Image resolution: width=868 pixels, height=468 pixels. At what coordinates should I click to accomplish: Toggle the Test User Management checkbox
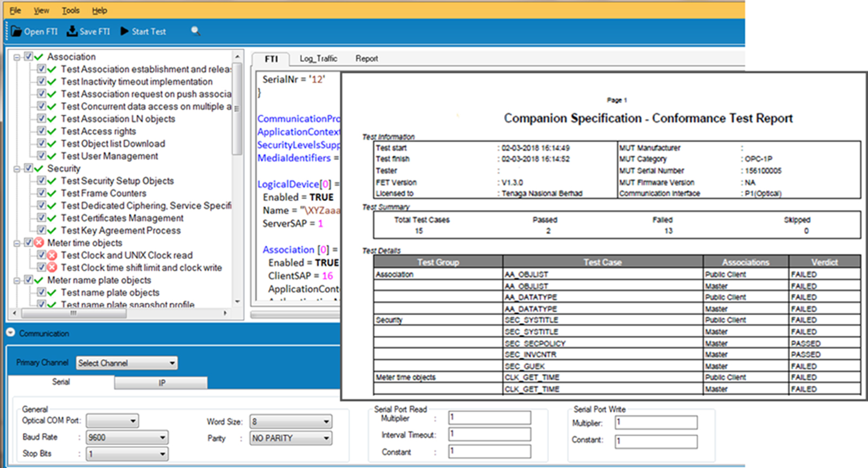tap(41, 156)
